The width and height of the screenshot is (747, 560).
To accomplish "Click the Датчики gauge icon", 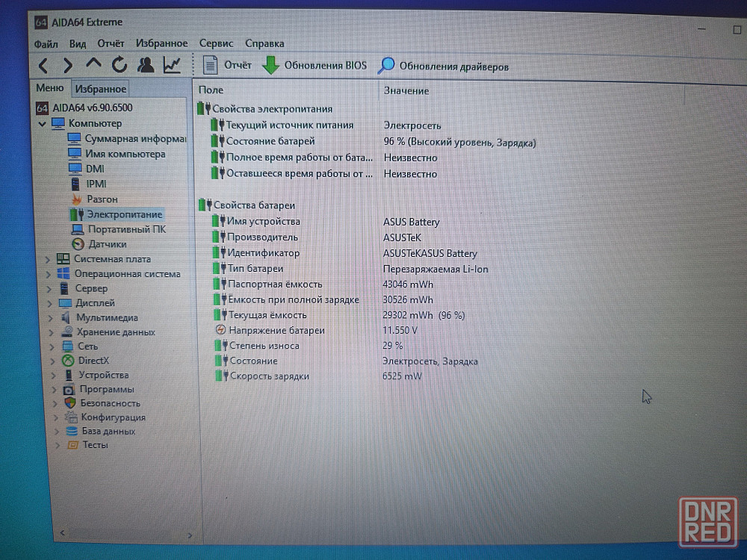I will [78, 244].
